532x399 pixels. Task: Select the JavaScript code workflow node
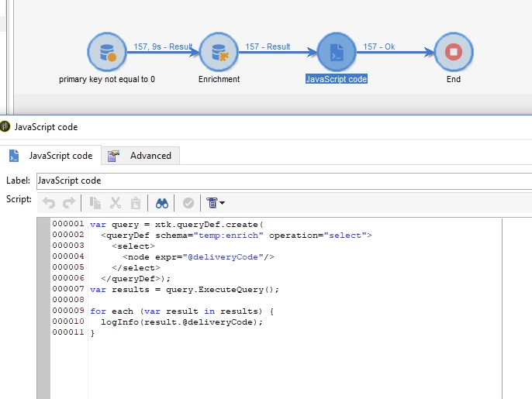(337, 52)
